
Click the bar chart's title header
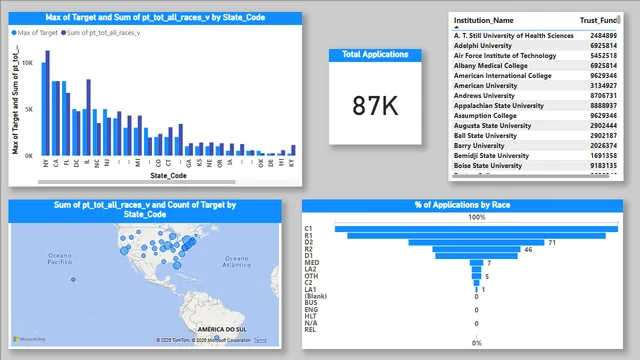point(155,18)
